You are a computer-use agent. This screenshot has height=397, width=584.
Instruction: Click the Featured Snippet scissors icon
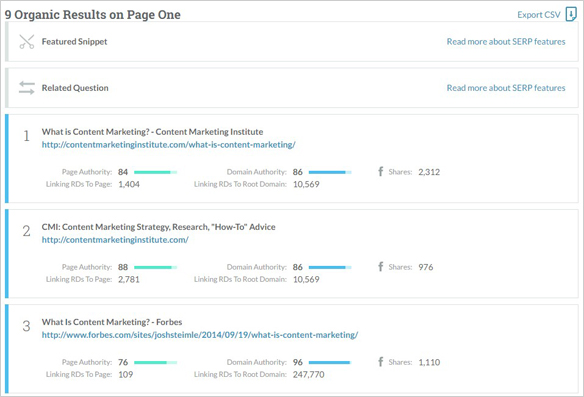tap(27, 42)
